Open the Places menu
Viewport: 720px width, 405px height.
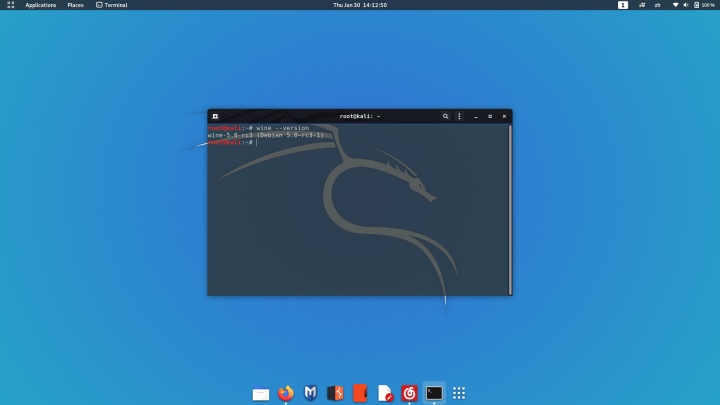75,5
